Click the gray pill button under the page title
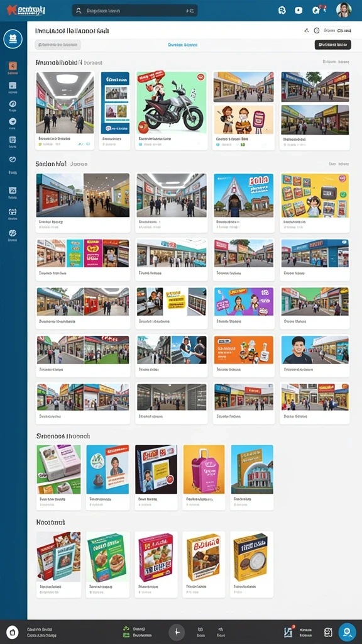The image size is (362, 644). pos(58,45)
